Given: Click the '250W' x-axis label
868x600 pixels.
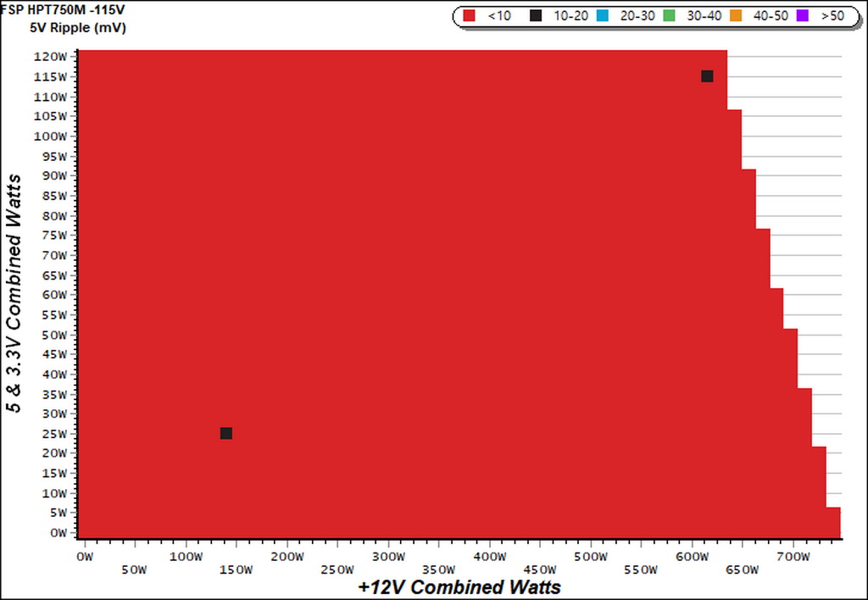Looking at the screenshot, I should pyautogui.click(x=337, y=570).
